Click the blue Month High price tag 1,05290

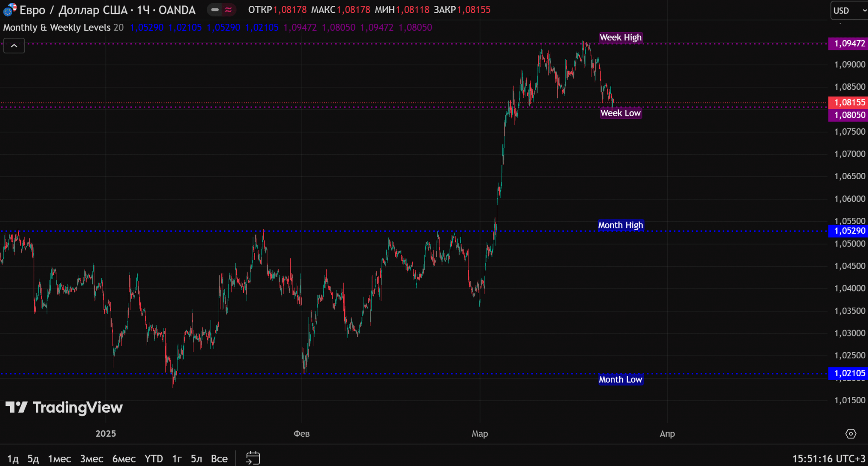(x=849, y=231)
